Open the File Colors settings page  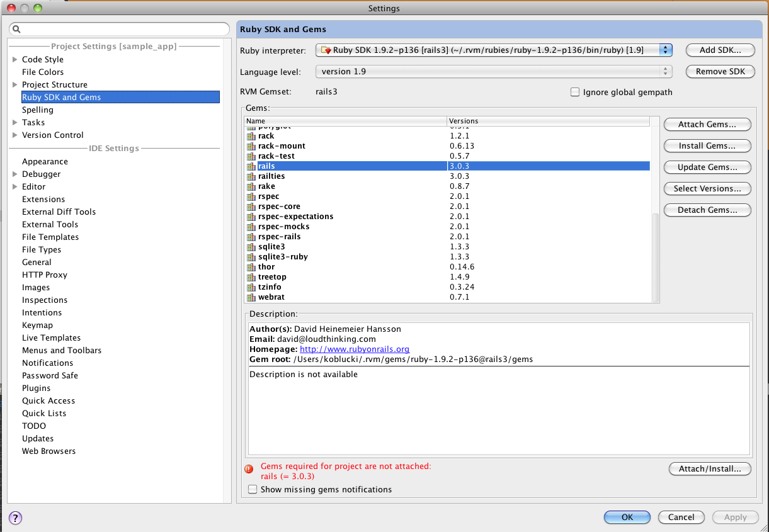point(43,72)
